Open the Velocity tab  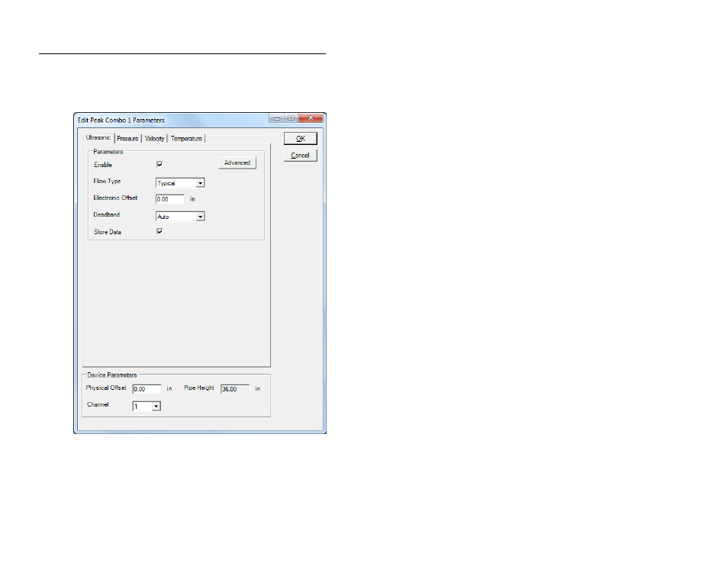coord(154,139)
